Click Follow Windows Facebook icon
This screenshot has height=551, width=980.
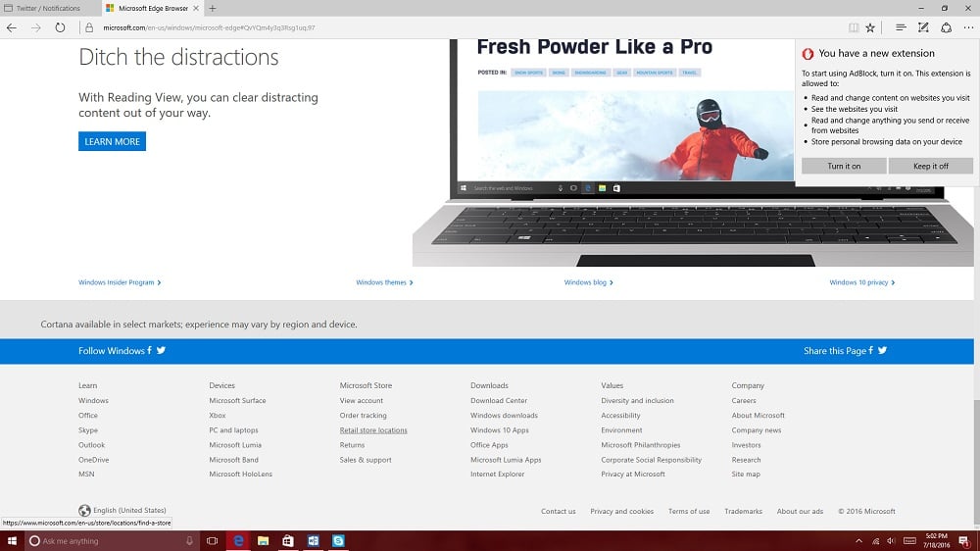tap(149, 350)
